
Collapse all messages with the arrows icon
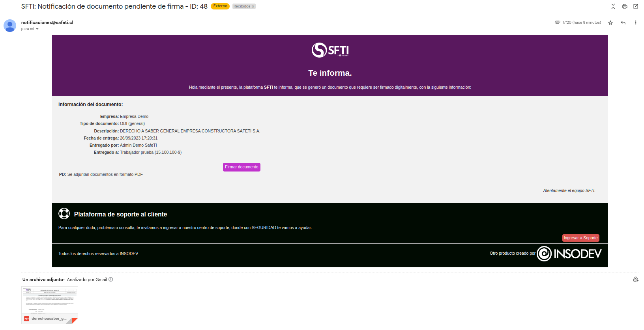pos(613,6)
